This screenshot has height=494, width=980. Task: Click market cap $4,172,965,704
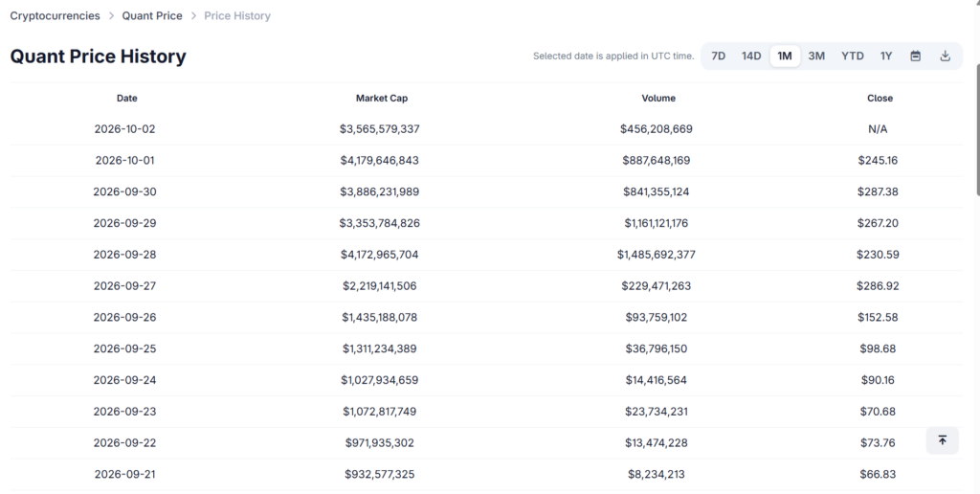pos(379,255)
